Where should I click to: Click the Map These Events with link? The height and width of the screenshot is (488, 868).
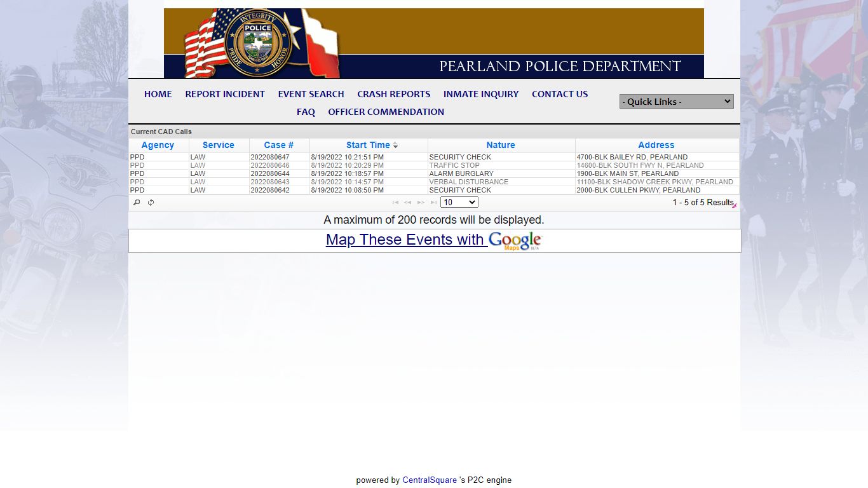(407, 240)
